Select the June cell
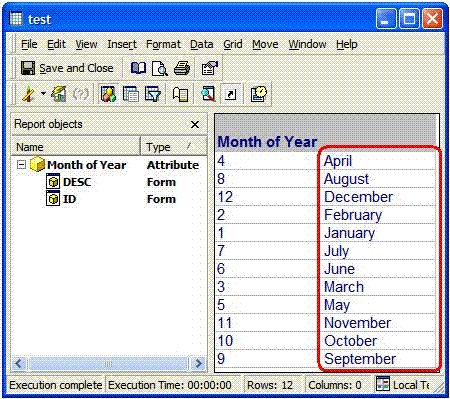The height and width of the screenshot is (399, 450). coord(380,269)
